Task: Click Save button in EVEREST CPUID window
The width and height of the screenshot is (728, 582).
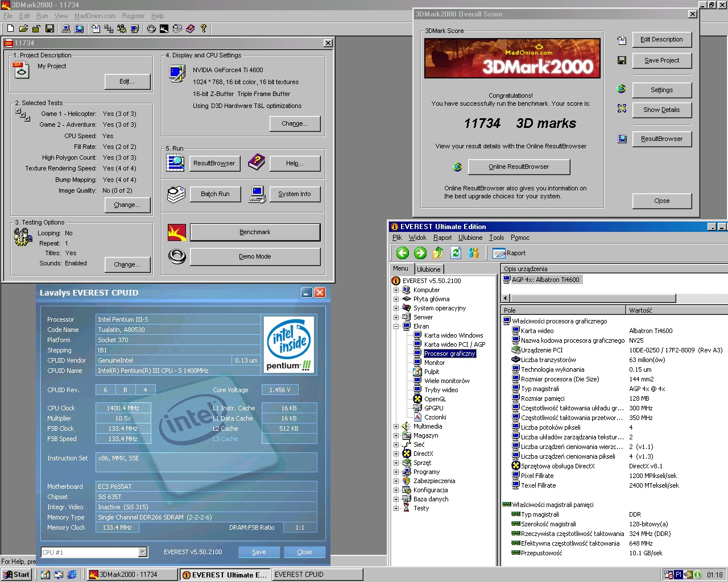Action: click(x=259, y=552)
